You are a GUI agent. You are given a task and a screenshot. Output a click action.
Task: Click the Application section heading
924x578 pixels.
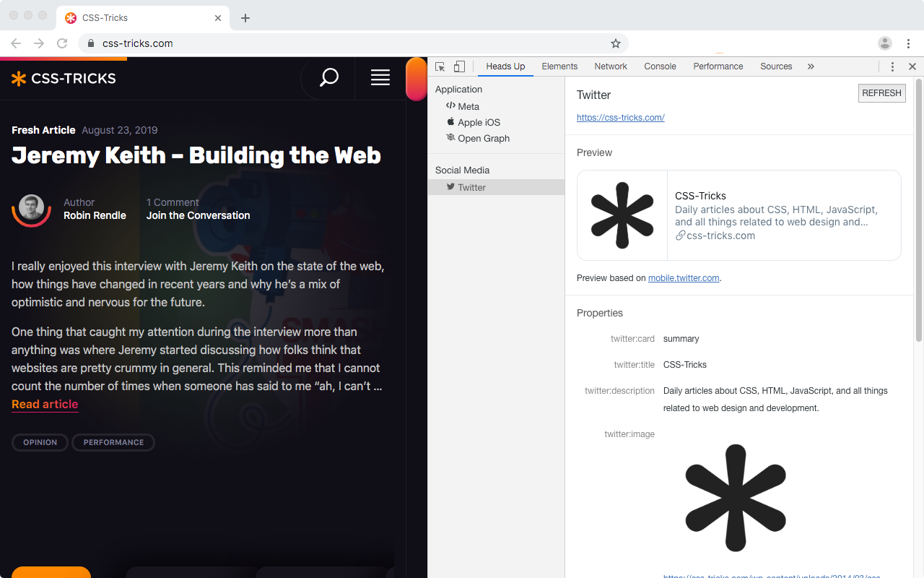[x=458, y=90]
